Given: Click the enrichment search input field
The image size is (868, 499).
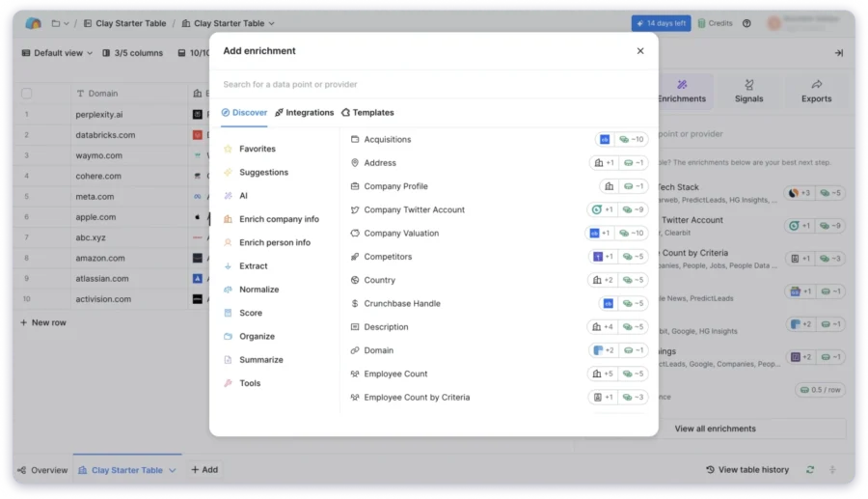Looking at the screenshot, I should pos(434,84).
